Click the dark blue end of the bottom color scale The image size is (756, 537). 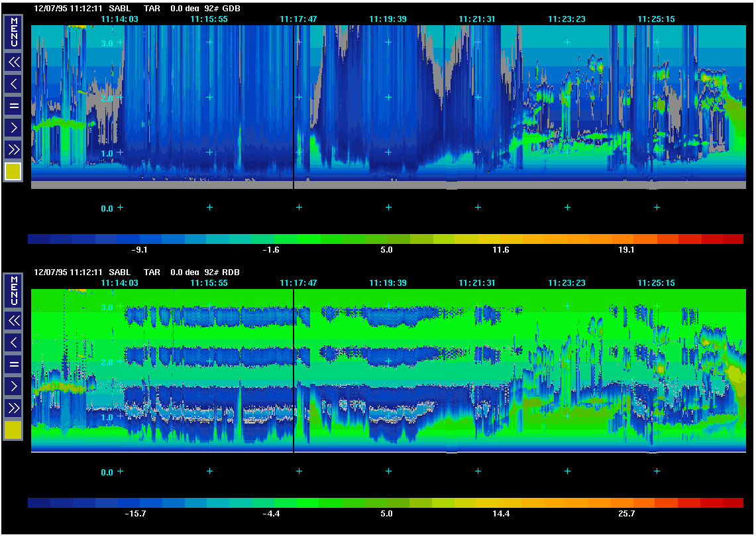39,503
